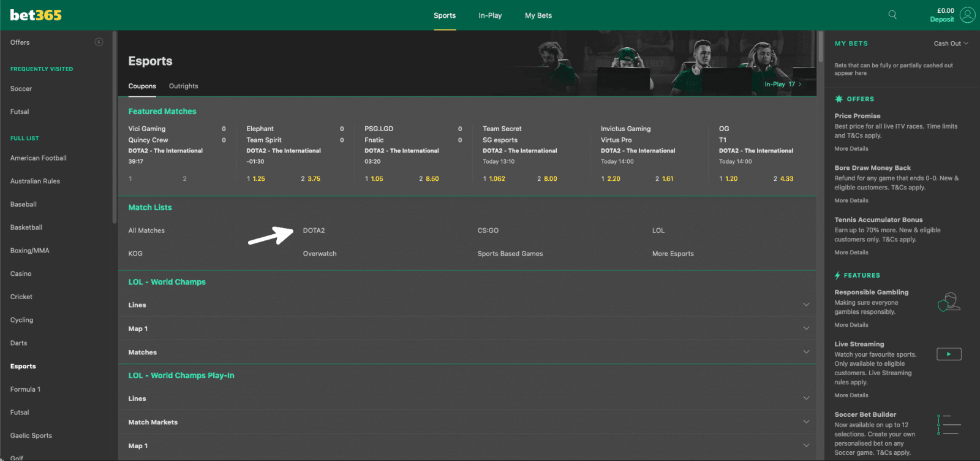Expand LOL World Champs Matches section
This screenshot has height=461, width=980.
[x=806, y=352]
